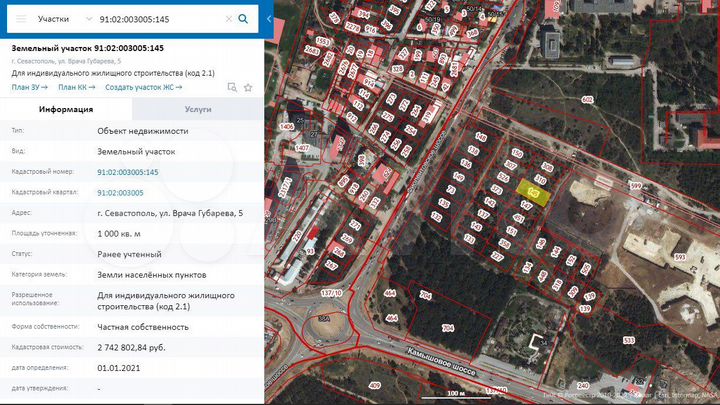Open cadastral number 91:02:003005:145 link
Image resolution: width=720 pixels, height=405 pixels.
[x=127, y=172]
